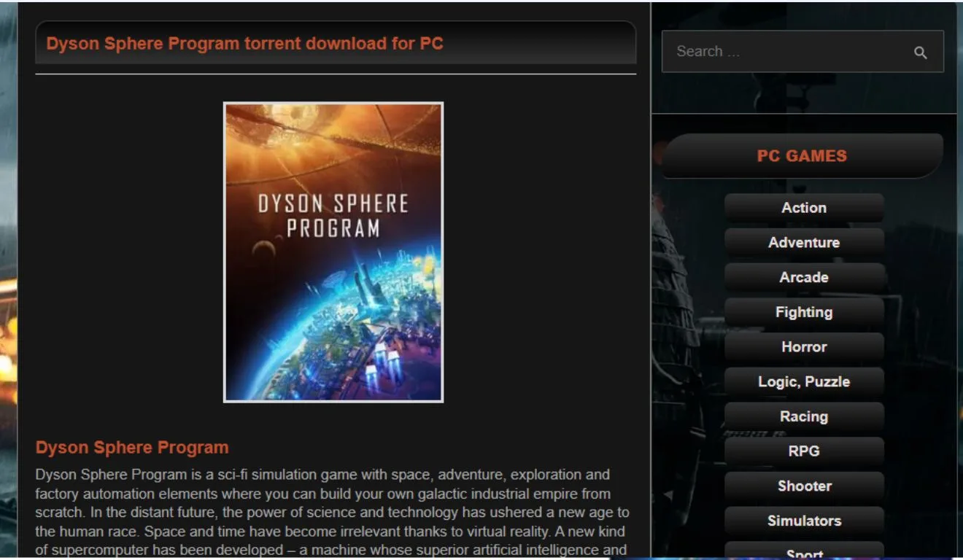
Task: Open the Horror games category
Action: click(804, 347)
